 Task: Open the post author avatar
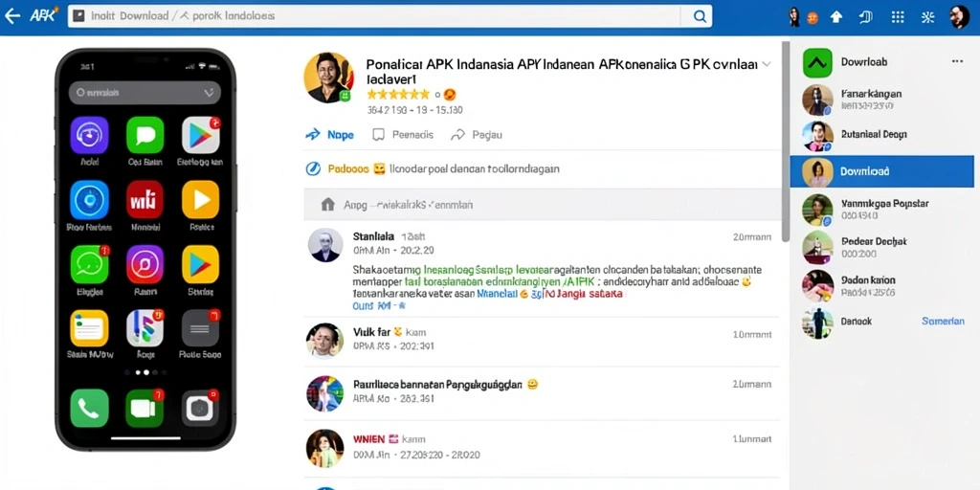point(328,77)
